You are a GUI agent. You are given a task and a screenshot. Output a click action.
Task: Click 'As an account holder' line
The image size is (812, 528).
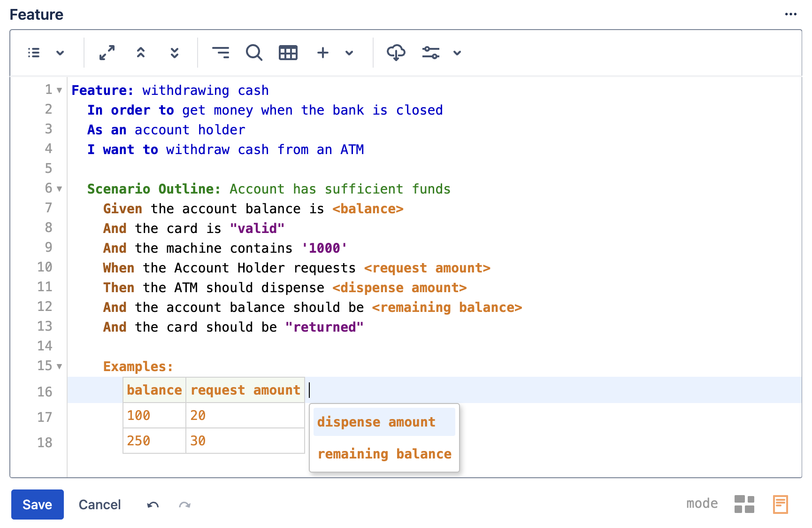click(166, 130)
